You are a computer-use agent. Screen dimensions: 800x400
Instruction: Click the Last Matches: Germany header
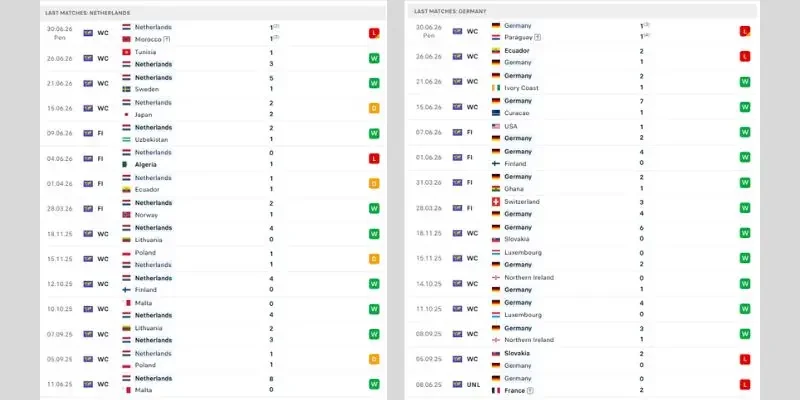point(451,11)
